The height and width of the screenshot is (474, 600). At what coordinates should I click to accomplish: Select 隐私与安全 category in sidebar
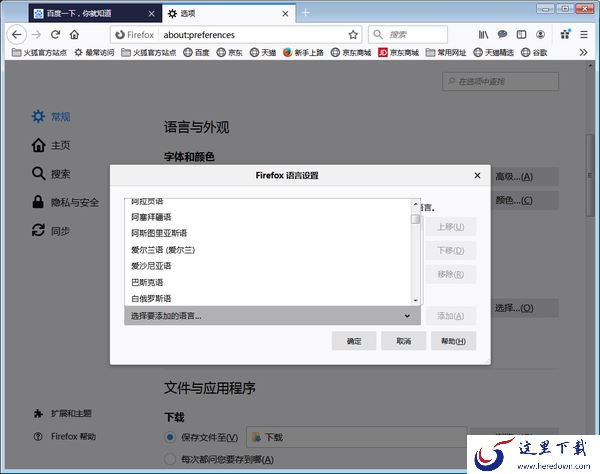click(65, 202)
